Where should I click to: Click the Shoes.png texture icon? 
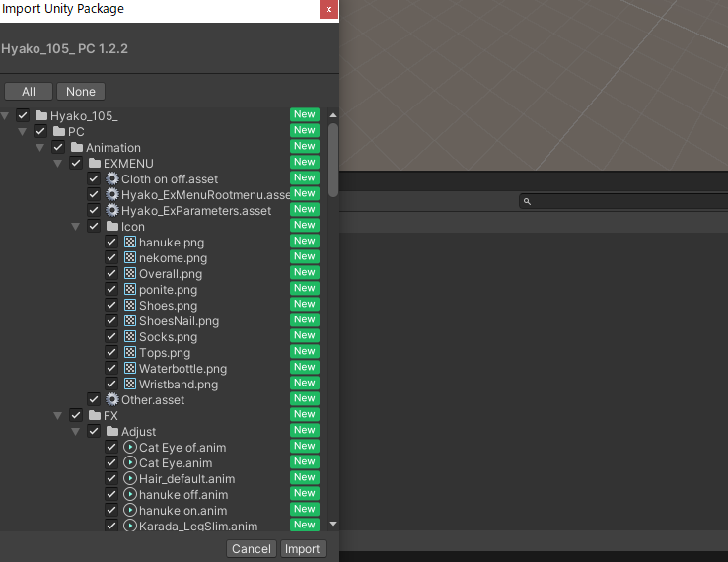click(130, 305)
